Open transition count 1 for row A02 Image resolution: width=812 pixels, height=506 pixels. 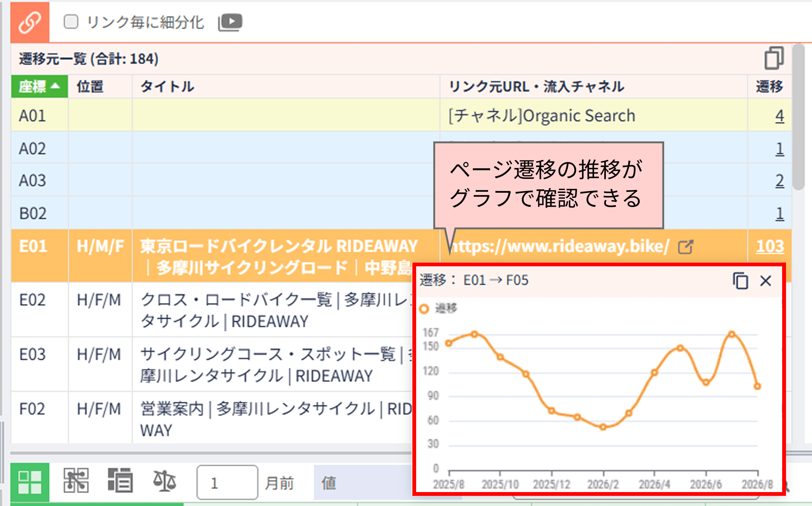[x=780, y=149]
